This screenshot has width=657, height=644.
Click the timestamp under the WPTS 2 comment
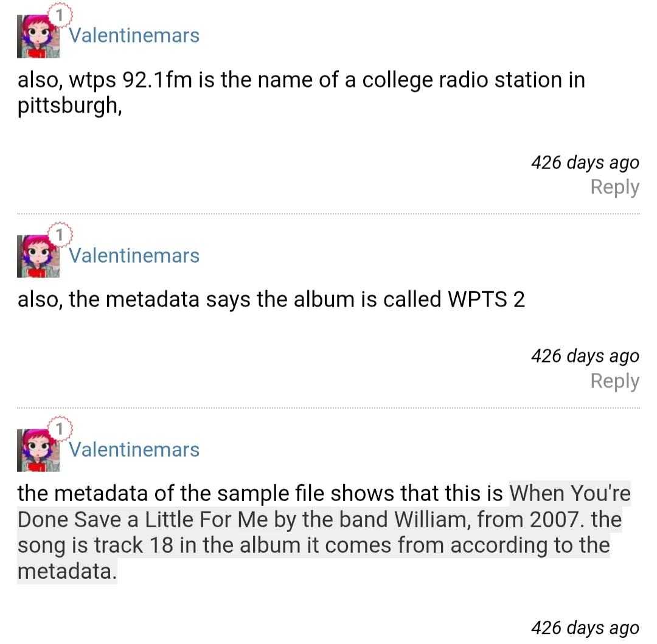point(585,356)
